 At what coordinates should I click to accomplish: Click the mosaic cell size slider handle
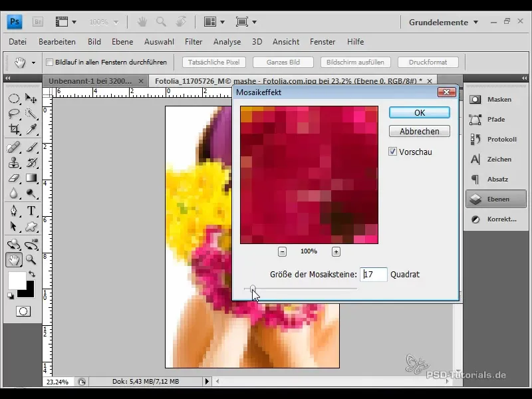[x=253, y=289]
